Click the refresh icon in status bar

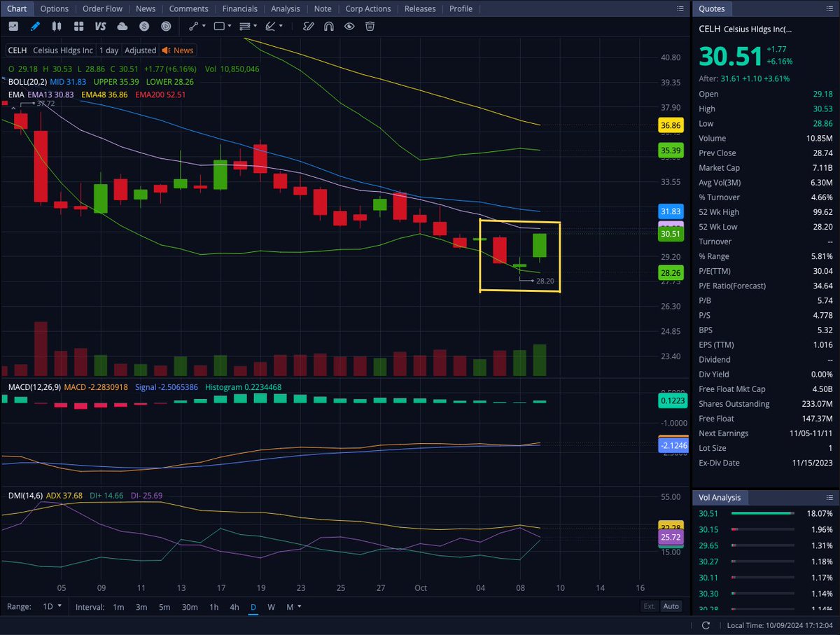[706, 625]
